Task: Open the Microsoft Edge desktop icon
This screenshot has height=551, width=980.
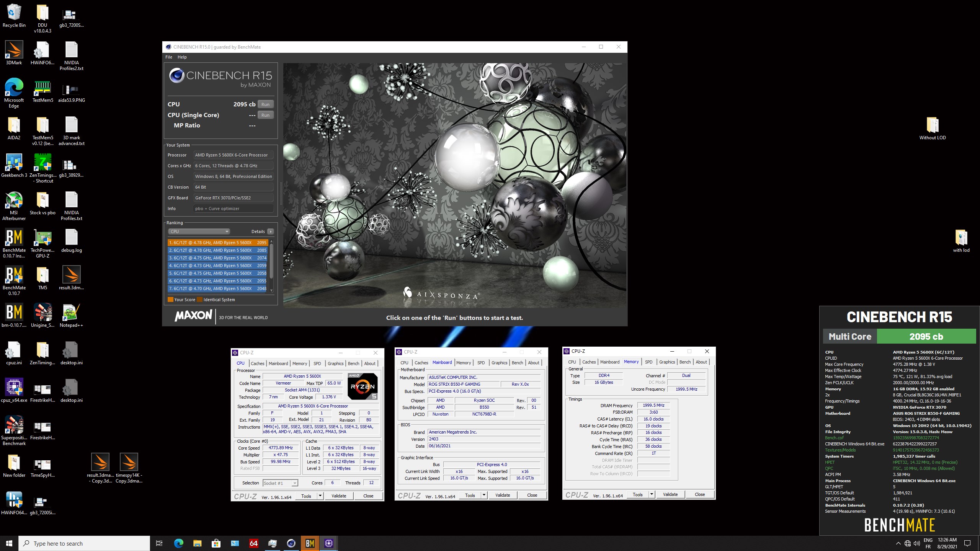Action: (14, 93)
